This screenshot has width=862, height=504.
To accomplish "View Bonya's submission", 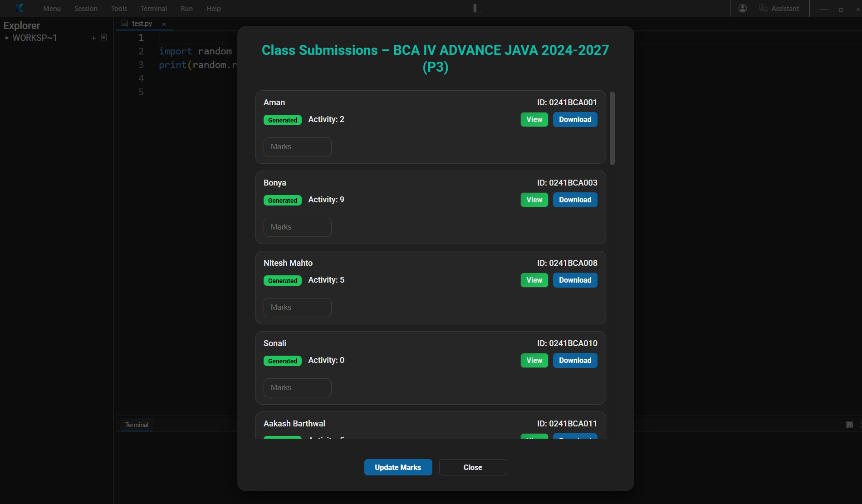I will click(x=534, y=200).
